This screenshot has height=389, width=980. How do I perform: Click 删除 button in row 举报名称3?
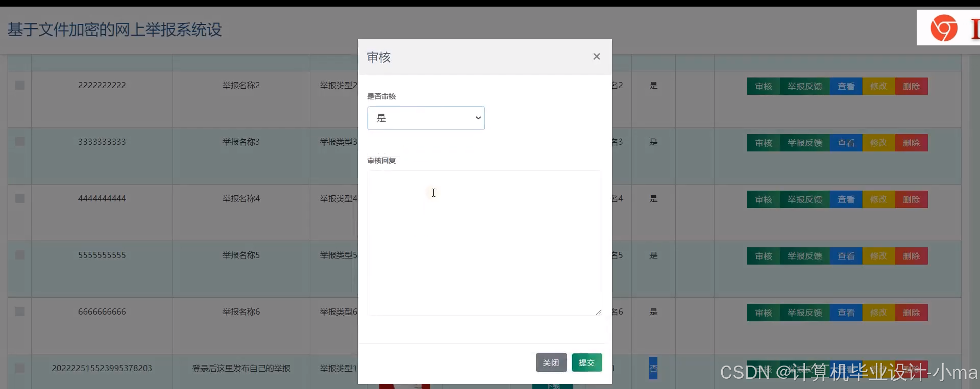point(912,143)
